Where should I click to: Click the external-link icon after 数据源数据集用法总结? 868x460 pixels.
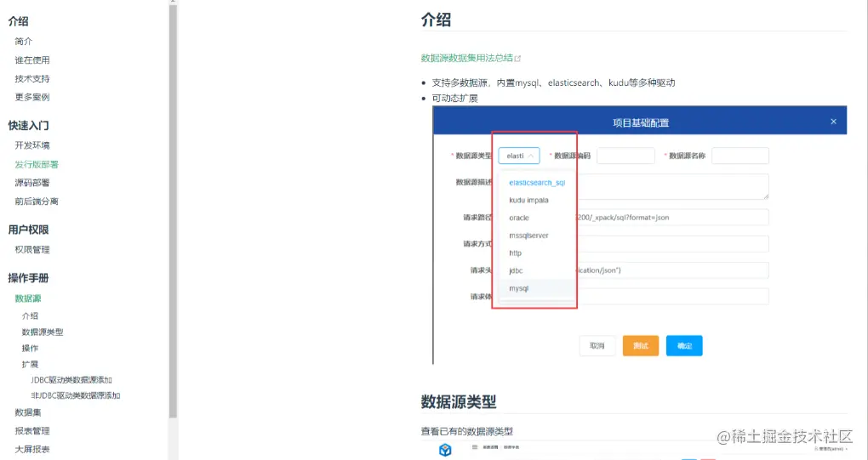pyautogui.click(x=517, y=58)
